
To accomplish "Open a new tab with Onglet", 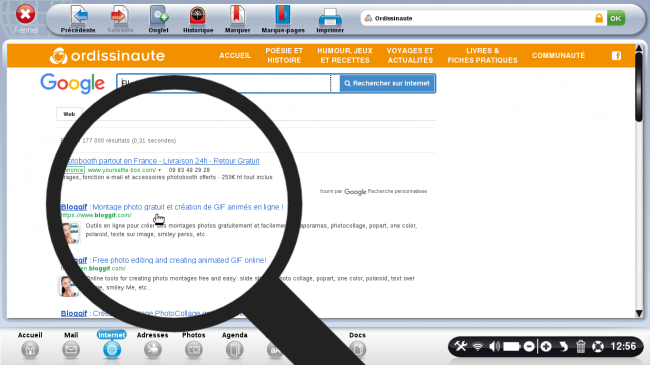I will (x=158, y=19).
